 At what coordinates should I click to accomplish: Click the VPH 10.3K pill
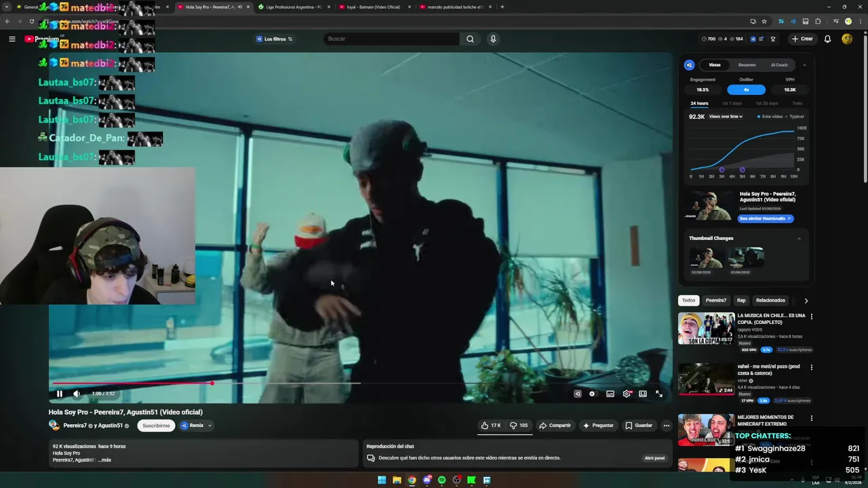(x=790, y=89)
